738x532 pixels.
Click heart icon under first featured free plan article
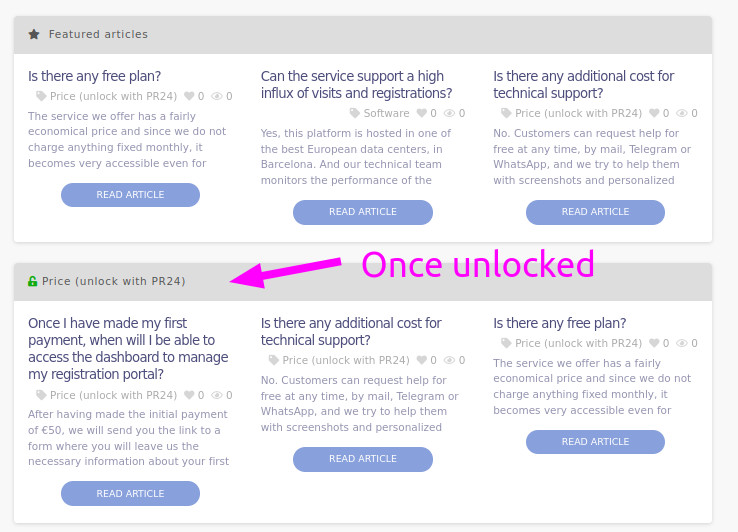188,96
